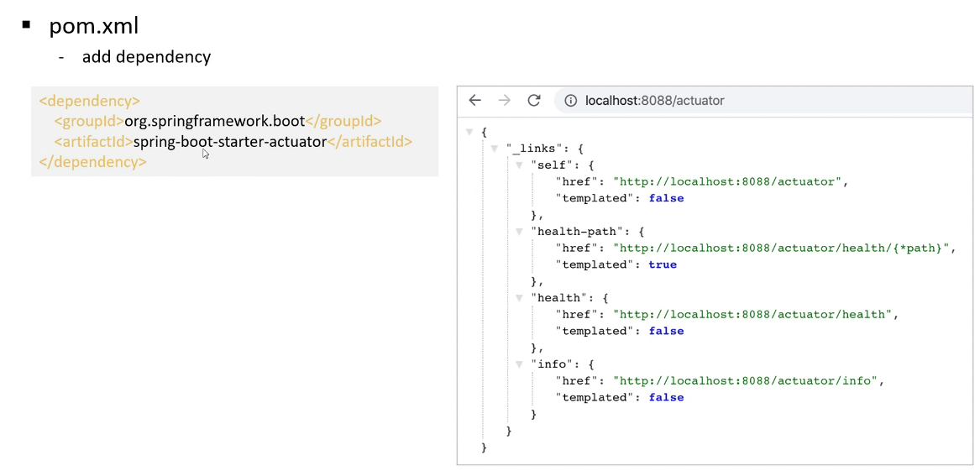This screenshot has width=980, height=471.
Task: Open the http://localhost:8088/actuator/health href
Action: point(752,314)
